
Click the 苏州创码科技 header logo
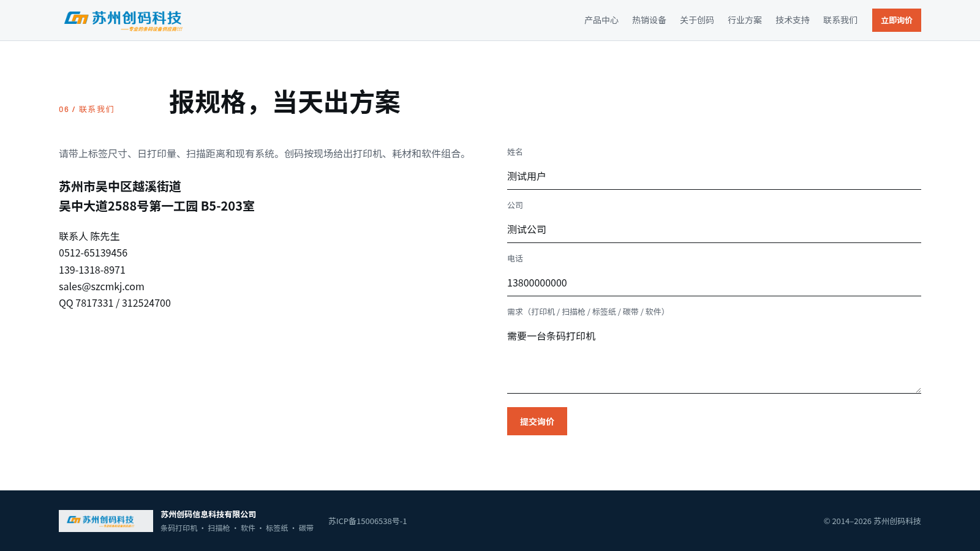123,20
